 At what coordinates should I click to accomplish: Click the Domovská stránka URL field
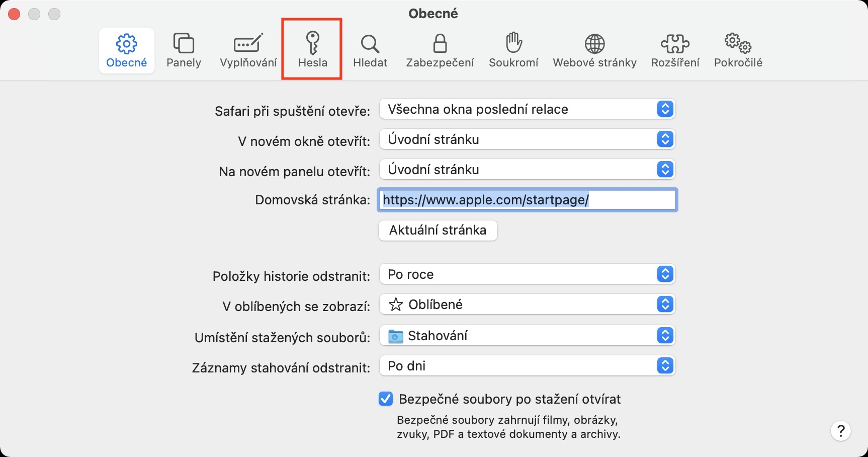coord(527,200)
